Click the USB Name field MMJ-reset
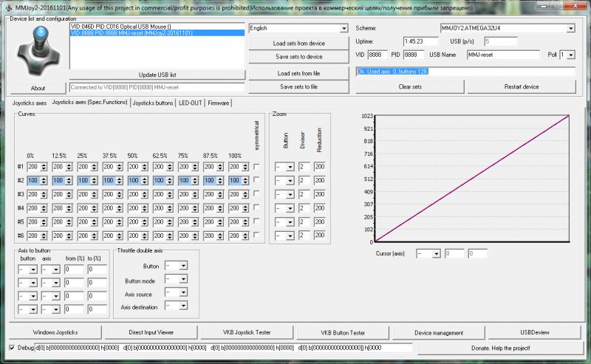This screenshot has height=364, width=591. click(503, 55)
